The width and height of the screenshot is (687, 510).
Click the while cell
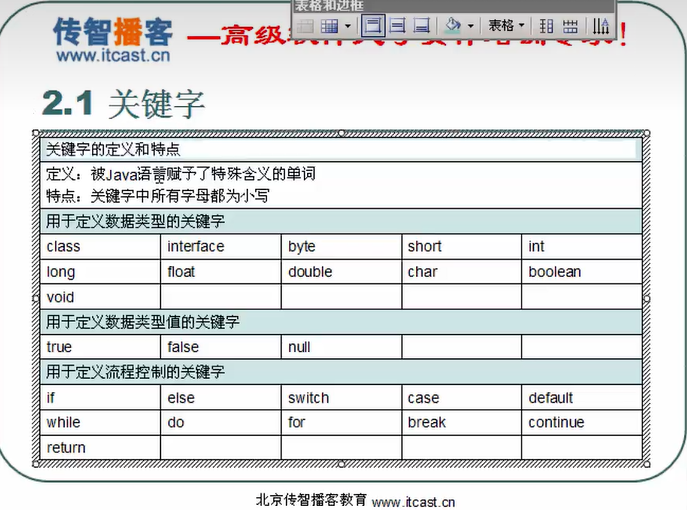(x=100, y=422)
